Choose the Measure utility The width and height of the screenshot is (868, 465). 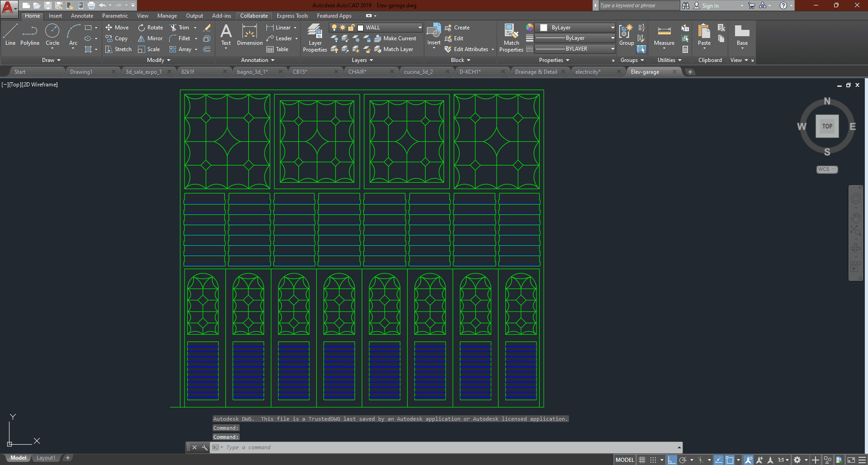click(664, 35)
